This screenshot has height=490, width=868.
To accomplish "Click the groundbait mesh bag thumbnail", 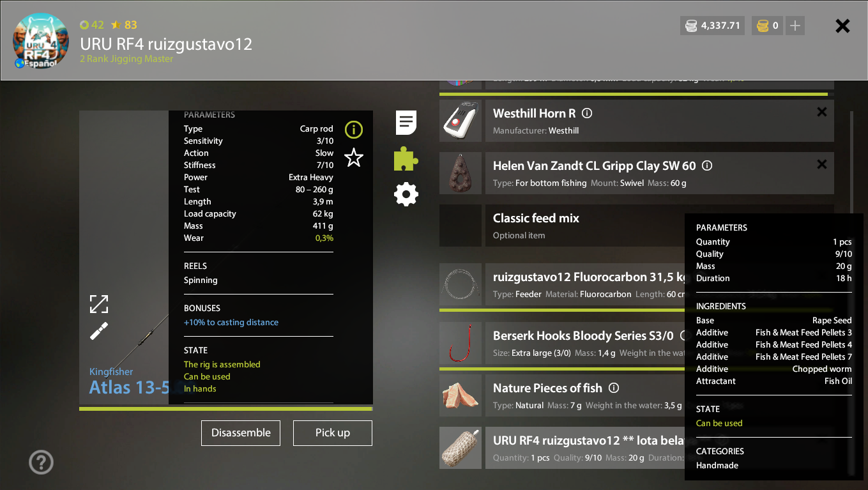I will pyautogui.click(x=461, y=448).
